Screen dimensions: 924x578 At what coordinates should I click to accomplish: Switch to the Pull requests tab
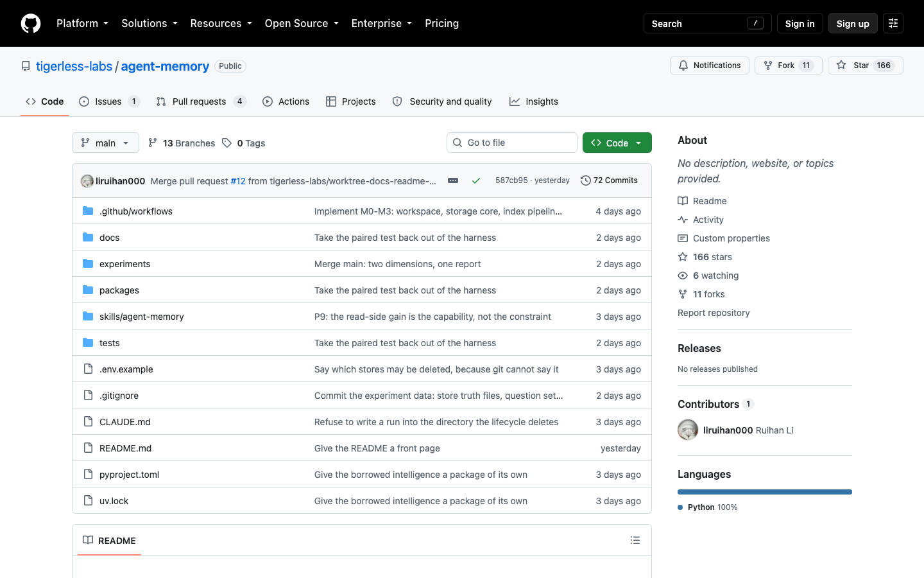point(201,101)
